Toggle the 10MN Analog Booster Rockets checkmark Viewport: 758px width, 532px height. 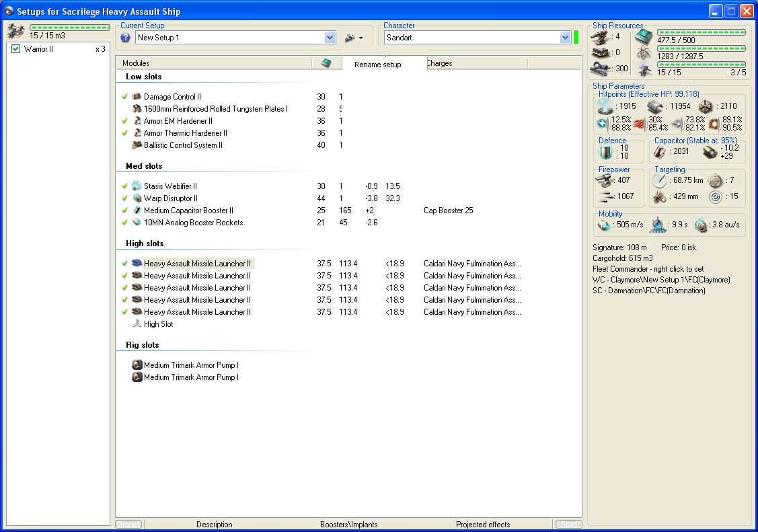coord(124,222)
